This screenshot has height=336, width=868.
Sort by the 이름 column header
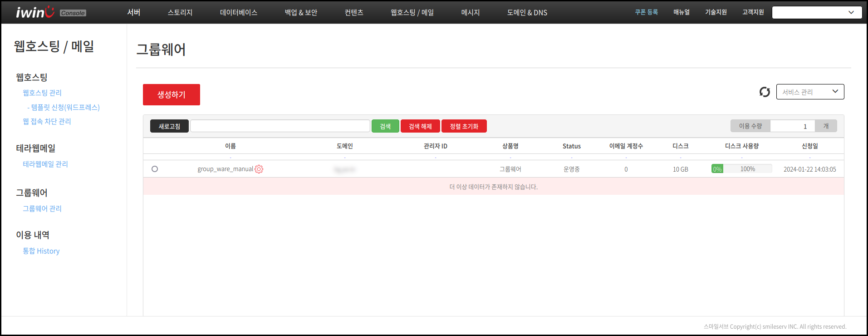click(x=230, y=146)
